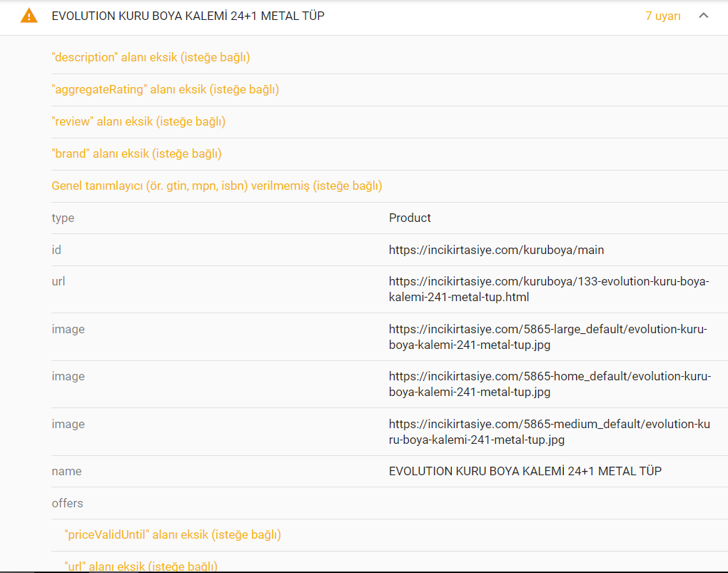
Task: Click the orange warning triangle icon
Action: (x=29, y=16)
